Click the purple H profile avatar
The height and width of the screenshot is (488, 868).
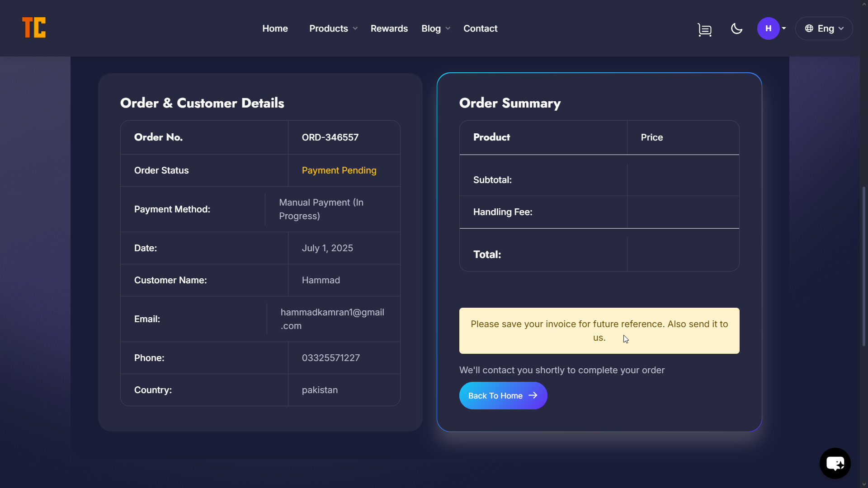[768, 28]
